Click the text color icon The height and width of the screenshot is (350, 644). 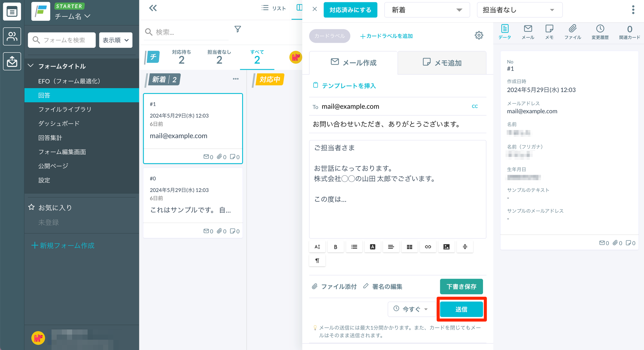point(373,247)
